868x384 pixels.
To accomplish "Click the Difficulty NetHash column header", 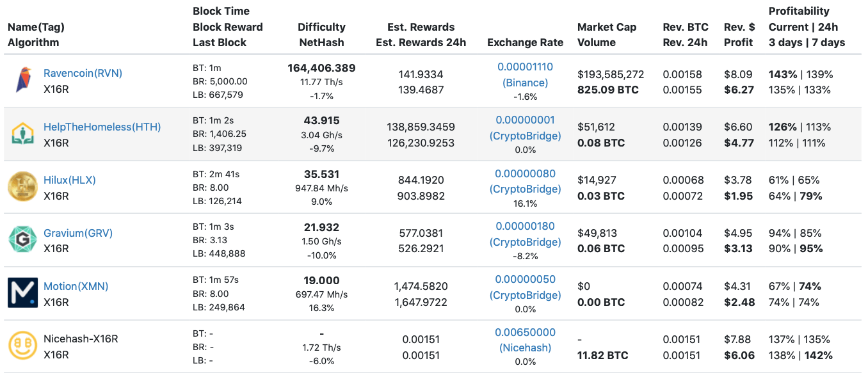I will (x=321, y=35).
